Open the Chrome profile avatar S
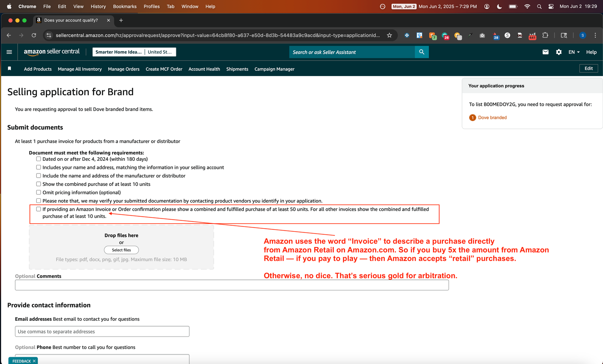 coord(583,35)
